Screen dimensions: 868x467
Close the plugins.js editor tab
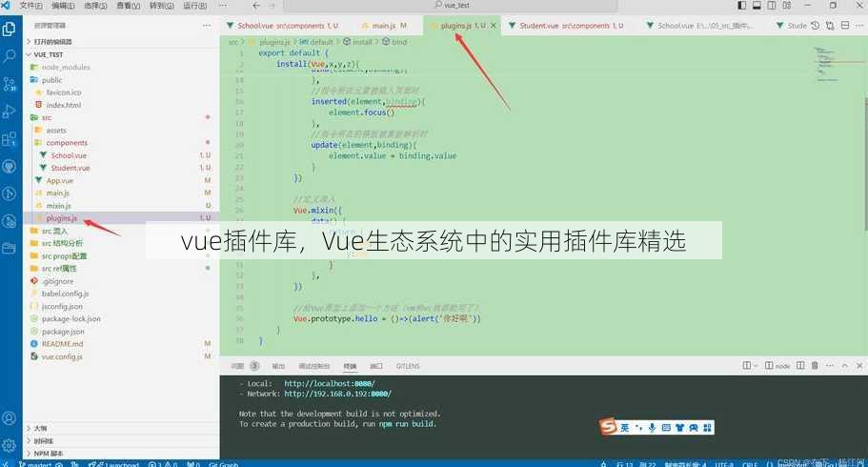[494, 26]
